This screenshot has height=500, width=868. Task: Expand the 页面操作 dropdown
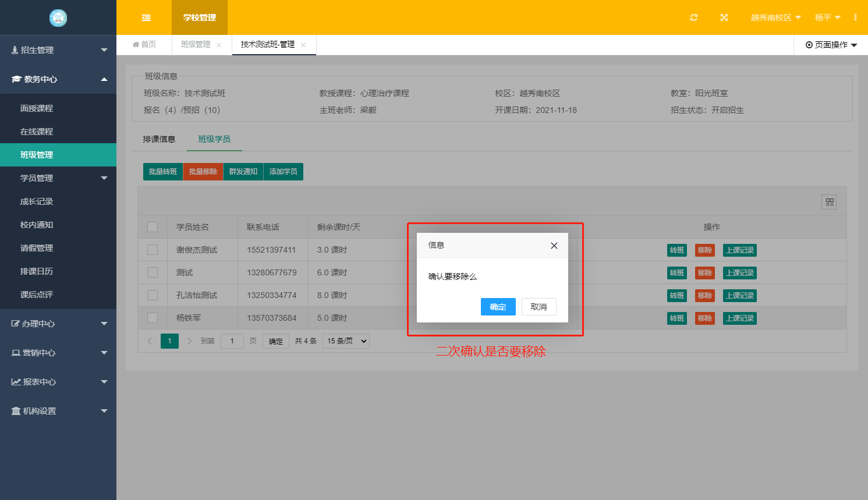click(831, 45)
